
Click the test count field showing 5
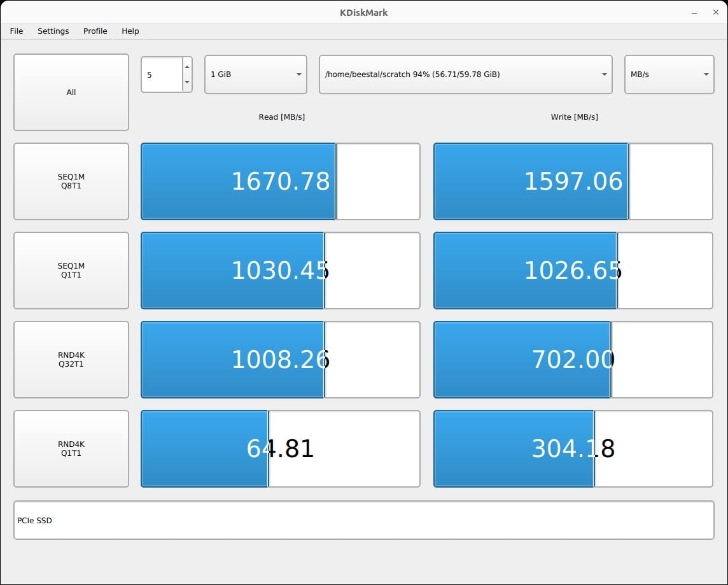coord(162,74)
